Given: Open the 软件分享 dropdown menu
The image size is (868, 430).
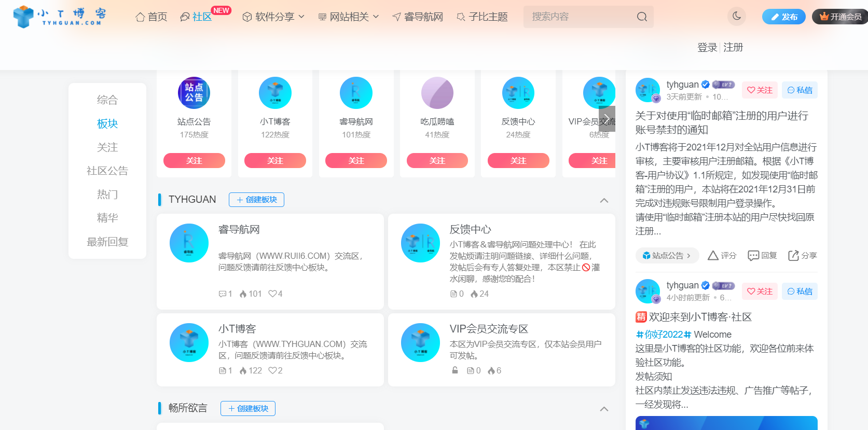Looking at the screenshot, I should click(273, 17).
